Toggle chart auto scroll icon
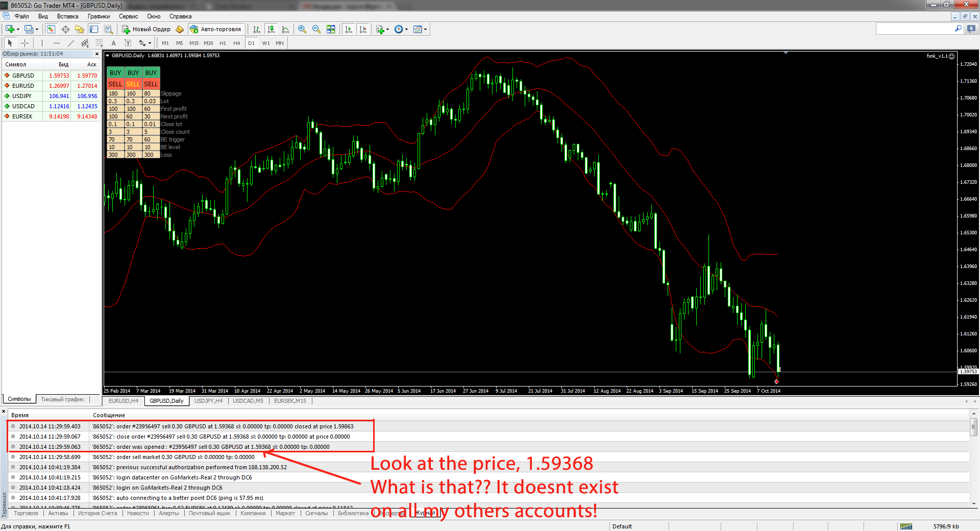 click(349, 29)
